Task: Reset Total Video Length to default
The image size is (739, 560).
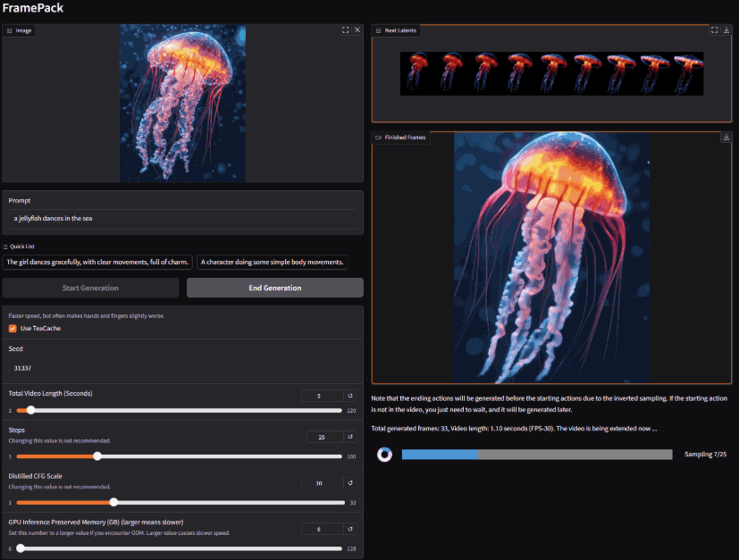Action: click(350, 396)
